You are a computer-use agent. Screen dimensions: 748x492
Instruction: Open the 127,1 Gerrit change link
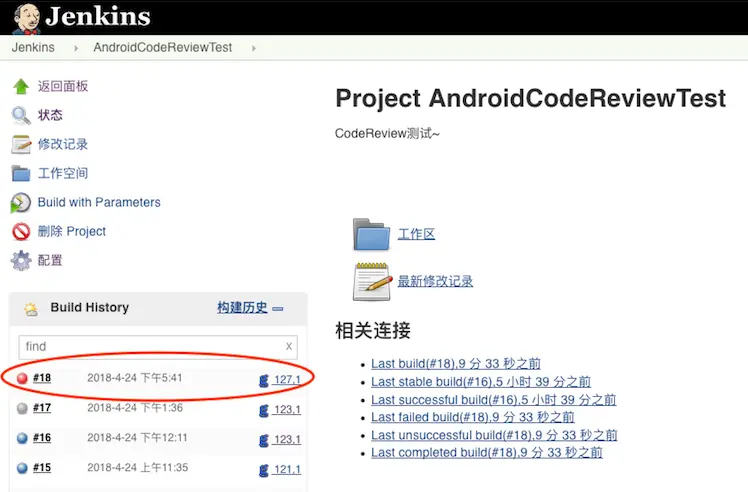tap(287, 380)
